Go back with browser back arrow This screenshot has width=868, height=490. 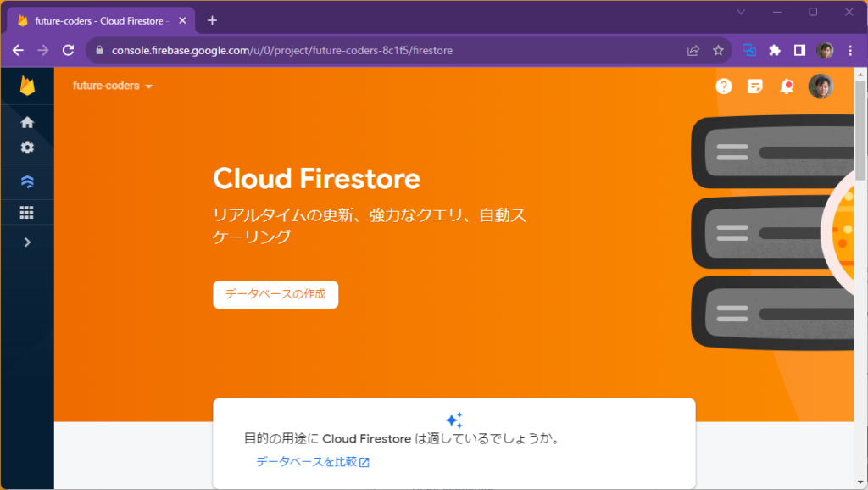tap(18, 50)
